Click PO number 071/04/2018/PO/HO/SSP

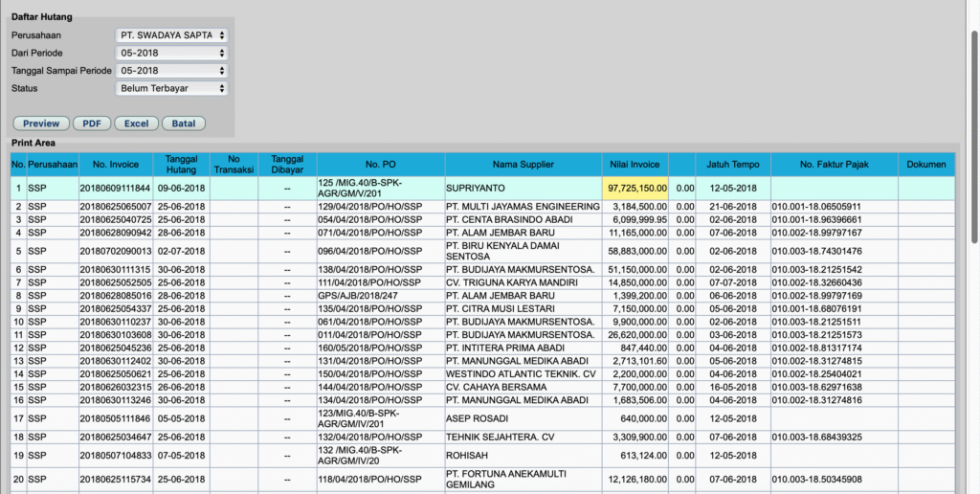[x=370, y=233]
